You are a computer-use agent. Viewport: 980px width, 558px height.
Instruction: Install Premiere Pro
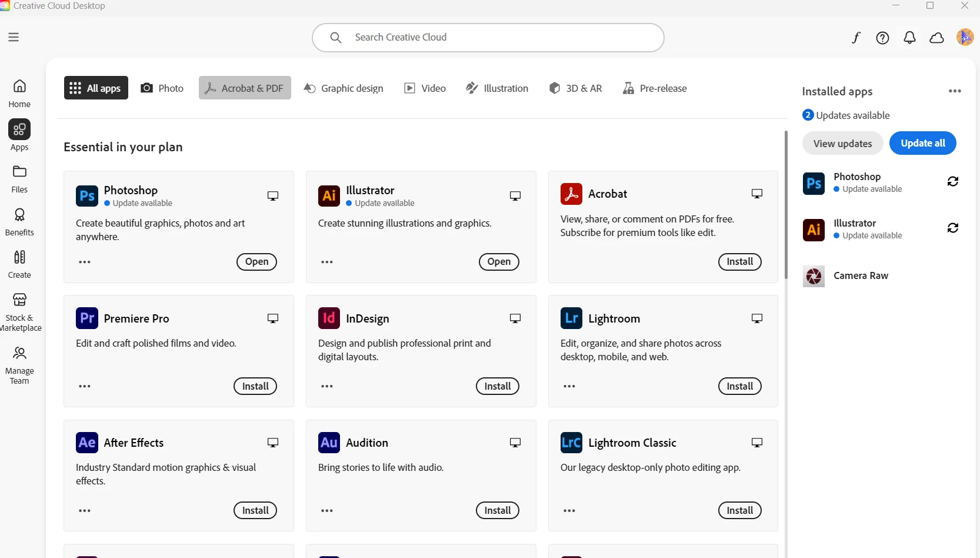click(x=255, y=386)
